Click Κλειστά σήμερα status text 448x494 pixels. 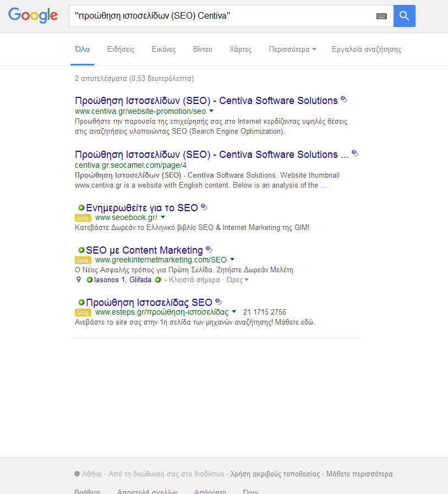pyautogui.click(x=194, y=280)
